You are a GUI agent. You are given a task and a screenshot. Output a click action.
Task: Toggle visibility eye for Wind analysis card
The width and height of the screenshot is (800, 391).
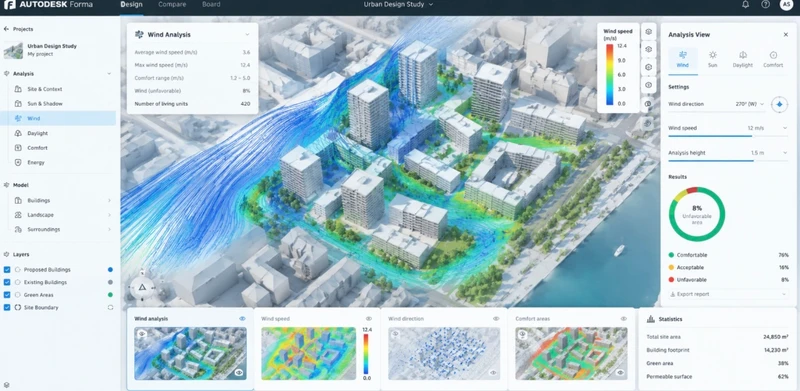(x=242, y=319)
